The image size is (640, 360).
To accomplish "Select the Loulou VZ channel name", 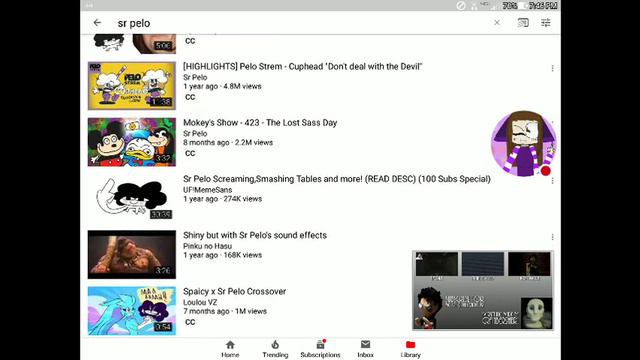I will (200, 302).
